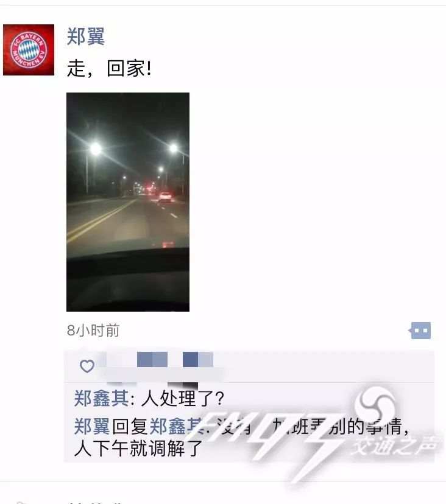Image resolution: width=446 pixels, height=504 pixels.
Task: Tap the "8小时前" timestamp
Action: [93, 331]
